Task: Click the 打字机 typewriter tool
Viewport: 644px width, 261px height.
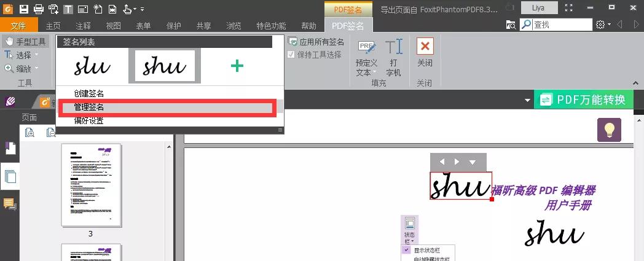Action: point(393,58)
